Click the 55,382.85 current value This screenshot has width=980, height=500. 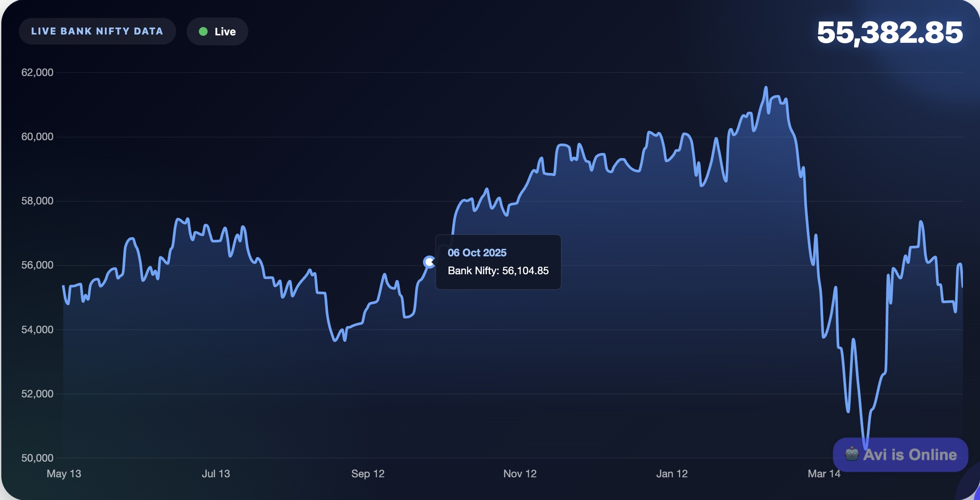[x=890, y=33]
